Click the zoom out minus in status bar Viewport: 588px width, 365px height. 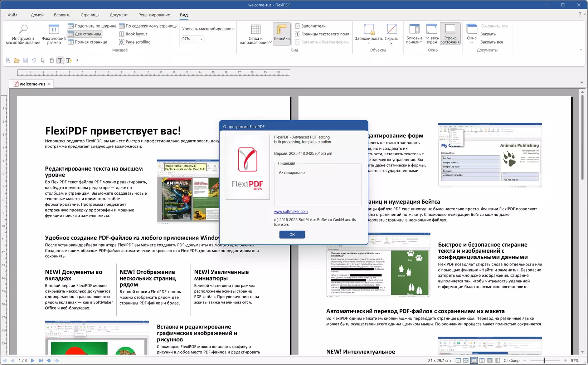tap(525, 361)
